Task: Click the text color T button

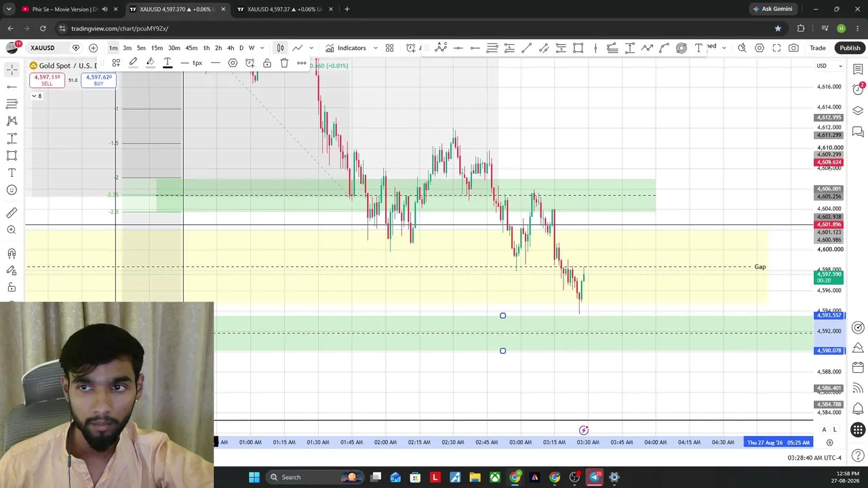Action: click(167, 63)
